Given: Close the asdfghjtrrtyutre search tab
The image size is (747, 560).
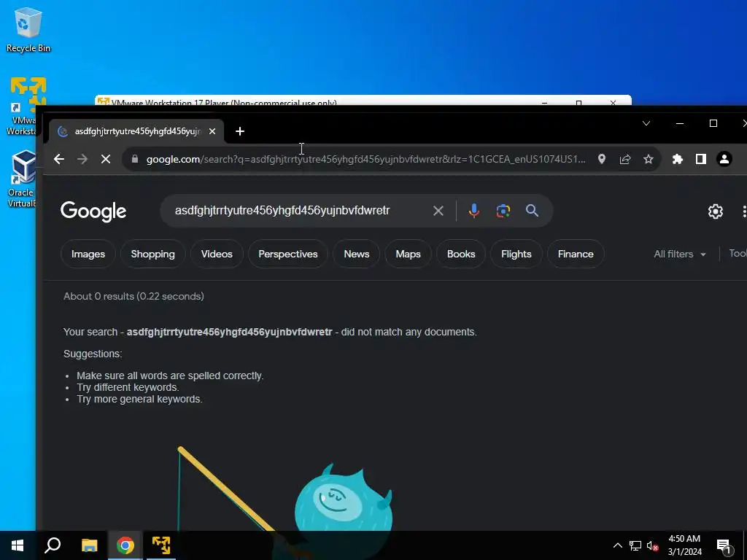Looking at the screenshot, I should [212, 131].
